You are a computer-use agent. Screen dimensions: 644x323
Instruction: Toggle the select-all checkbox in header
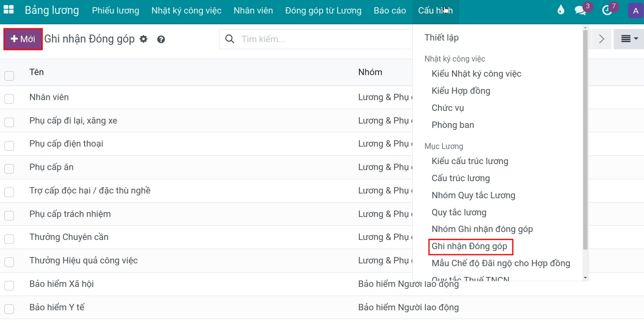coord(9,75)
